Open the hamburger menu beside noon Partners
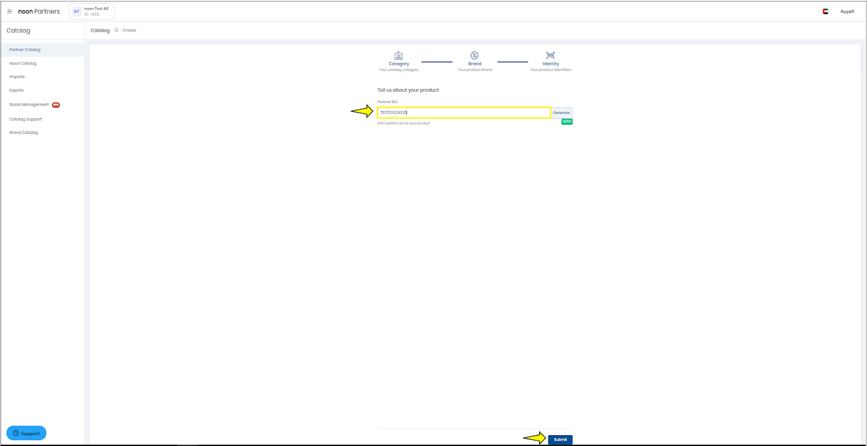This screenshot has height=446, width=868. (9, 11)
